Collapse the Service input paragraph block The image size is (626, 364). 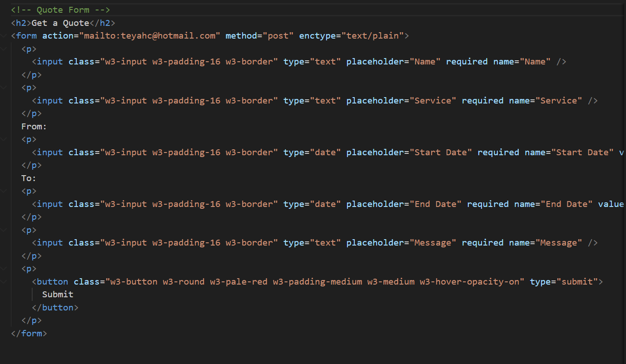pyautogui.click(x=4, y=87)
